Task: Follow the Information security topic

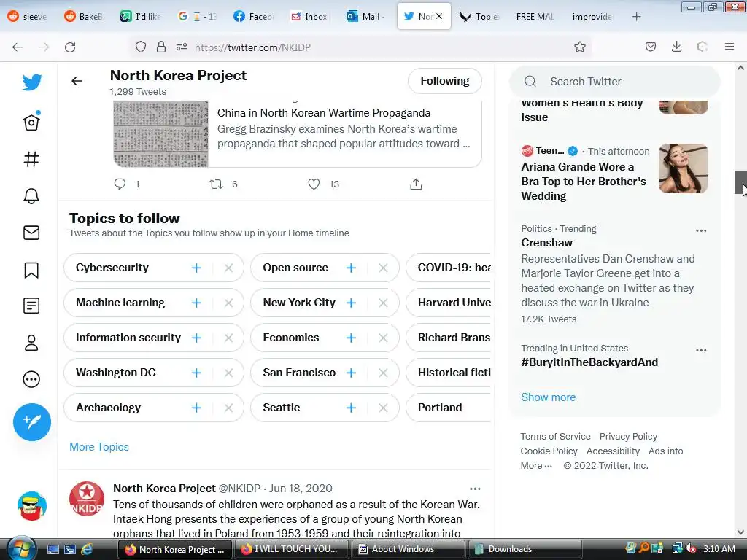Action: (196, 338)
